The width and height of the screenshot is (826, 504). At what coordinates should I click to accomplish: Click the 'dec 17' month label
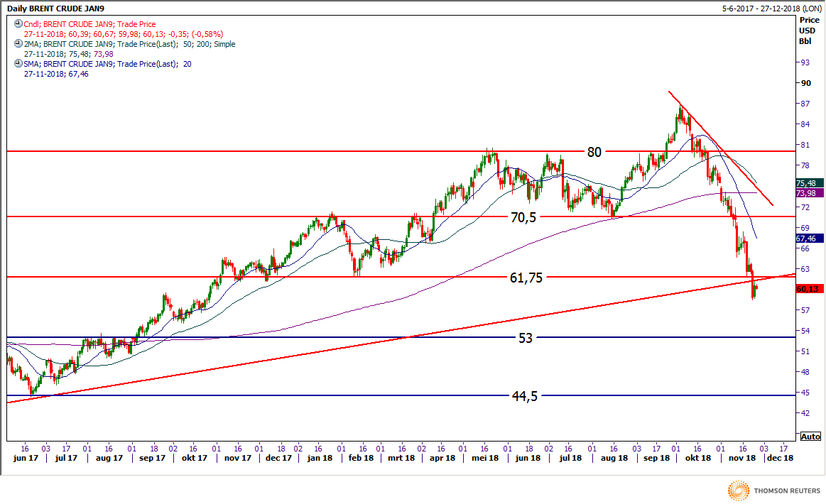278,458
